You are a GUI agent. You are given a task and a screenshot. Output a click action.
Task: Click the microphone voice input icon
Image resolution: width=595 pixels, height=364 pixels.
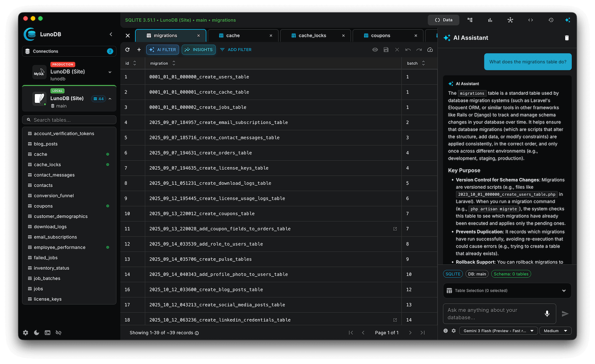point(547,314)
